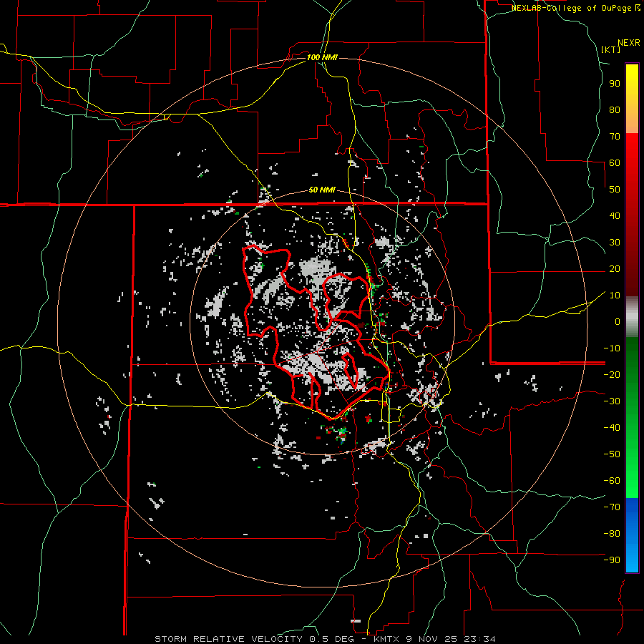Select the 0 value on the velocity scale
The width and height of the screenshot is (644, 644).
point(617,322)
